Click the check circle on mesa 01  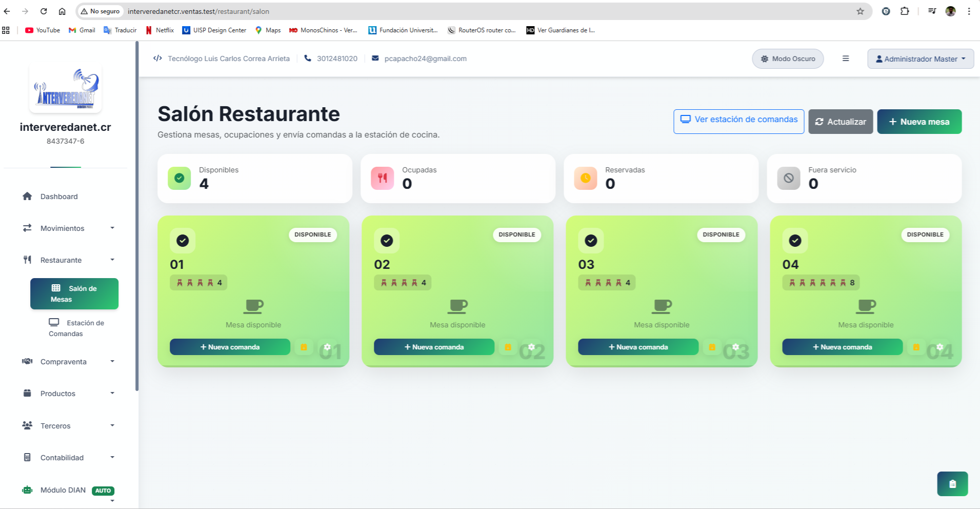(x=183, y=240)
